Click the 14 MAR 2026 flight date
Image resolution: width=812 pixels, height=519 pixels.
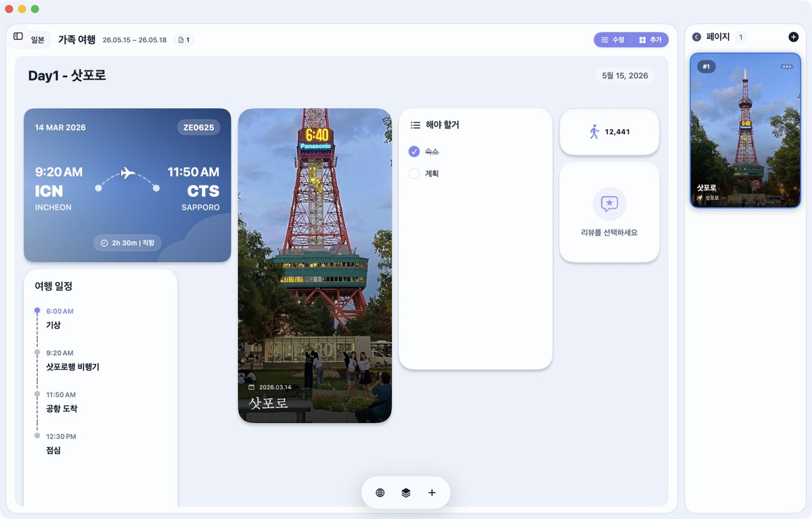(60, 127)
